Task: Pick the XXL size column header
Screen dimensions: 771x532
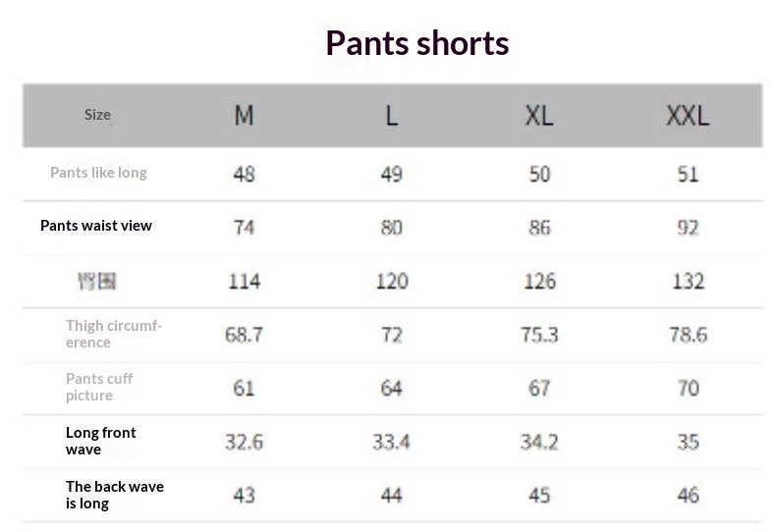Action: pos(688,116)
